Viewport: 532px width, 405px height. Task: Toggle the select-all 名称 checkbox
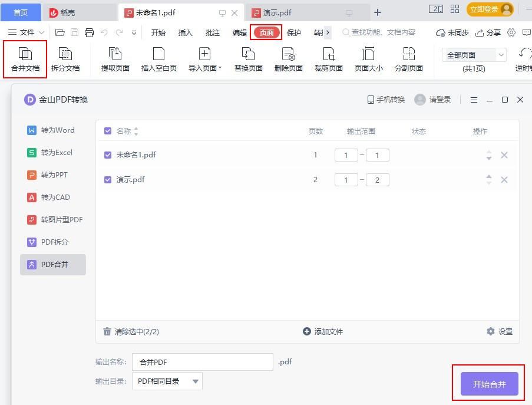(x=108, y=131)
